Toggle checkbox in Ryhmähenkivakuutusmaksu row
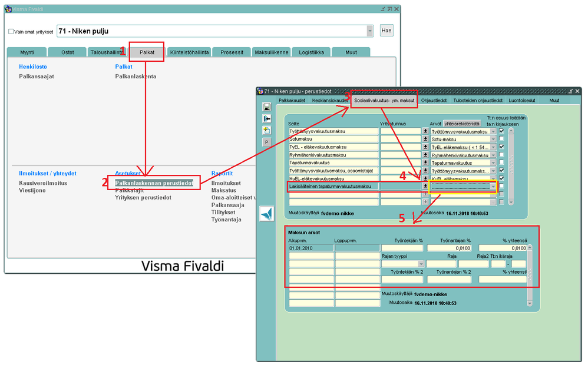This screenshot has width=588, height=365. coord(501,154)
